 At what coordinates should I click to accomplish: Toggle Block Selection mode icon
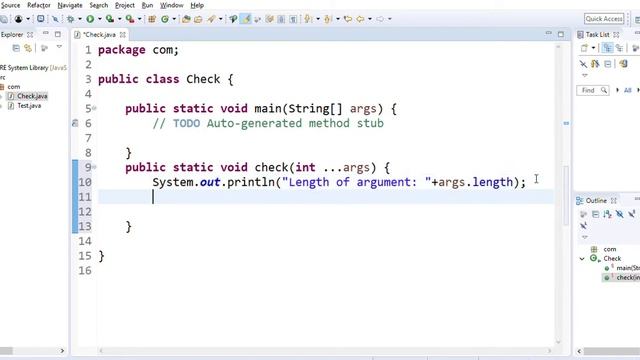(281, 19)
